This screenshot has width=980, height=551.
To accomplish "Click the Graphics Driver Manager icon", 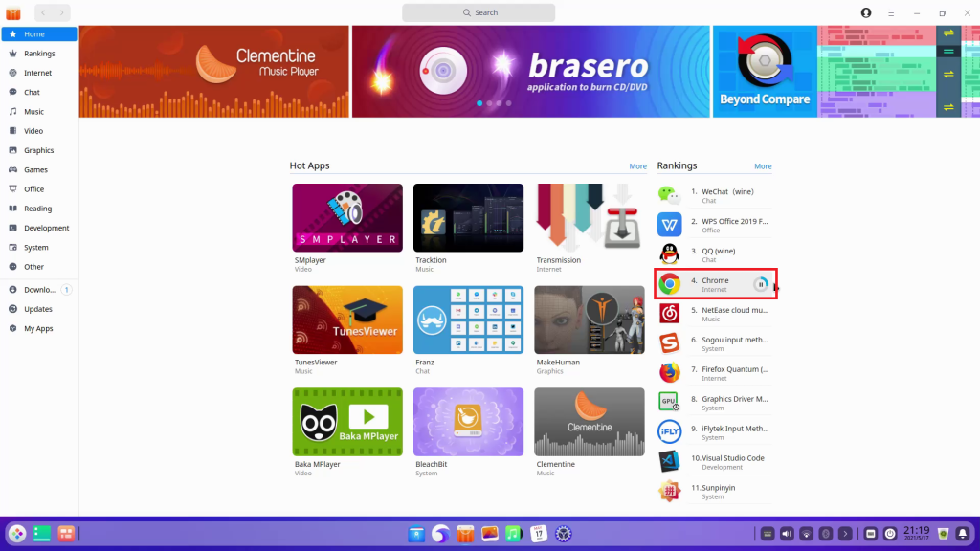I will pyautogui.click(x=669, y=403).
